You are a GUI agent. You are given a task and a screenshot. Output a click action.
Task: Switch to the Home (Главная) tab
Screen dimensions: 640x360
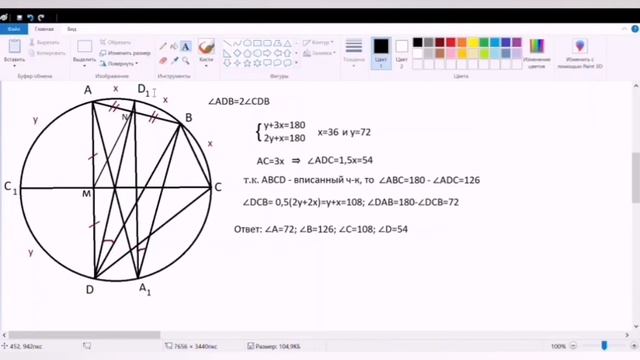tap(44, 29)
